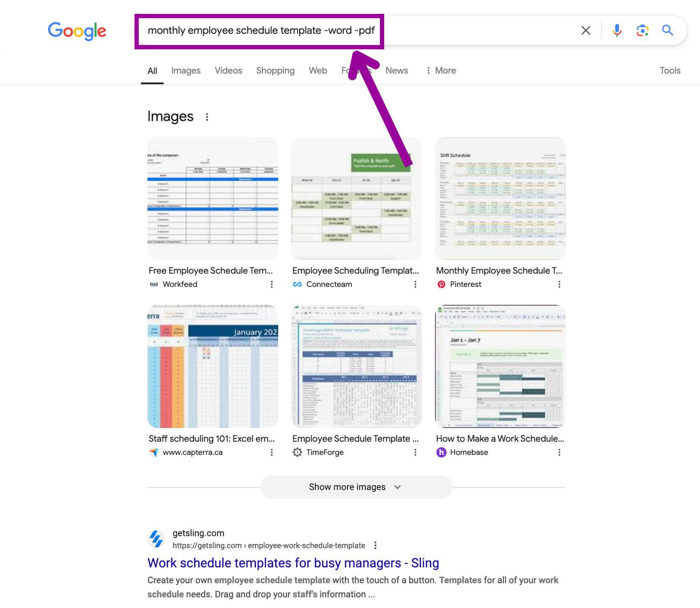Click the Pinterest source name
The image size is (700, 608).
click(465, 284)
